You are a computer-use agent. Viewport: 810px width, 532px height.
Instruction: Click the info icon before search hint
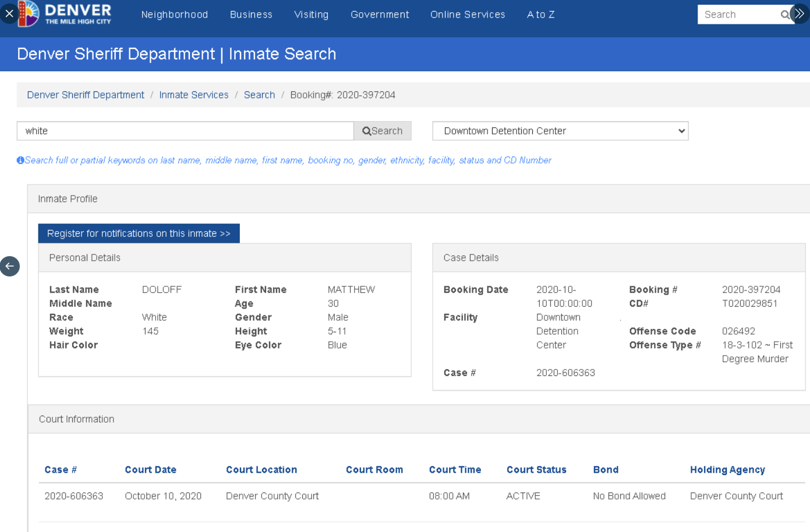click(x=20, y=160)
